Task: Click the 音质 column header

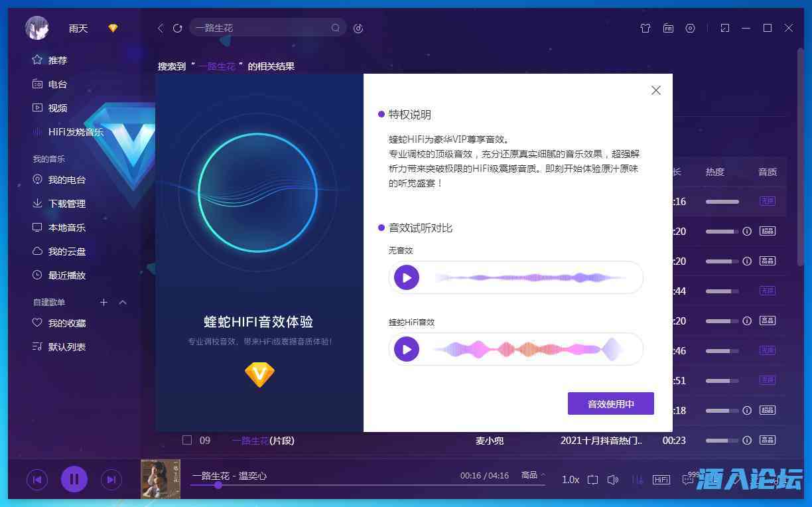Action: pos(768,172)
